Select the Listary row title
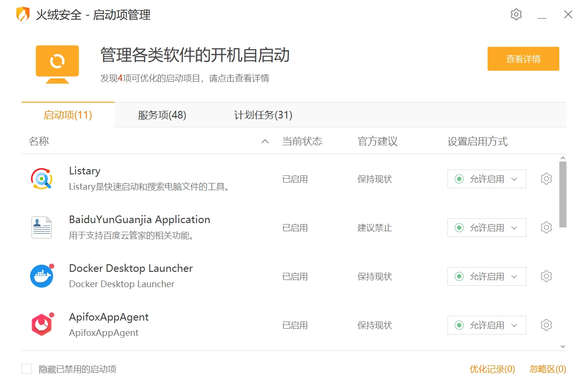 [85, 171]
